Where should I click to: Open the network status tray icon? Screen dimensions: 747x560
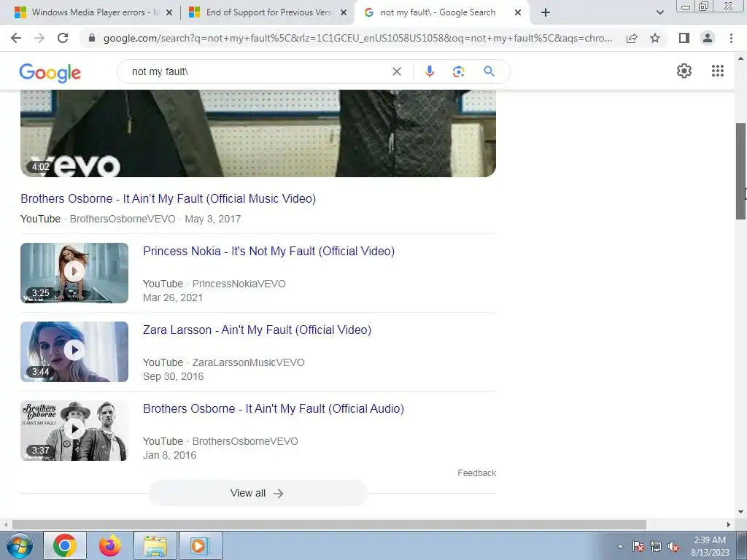coord(656,546)
